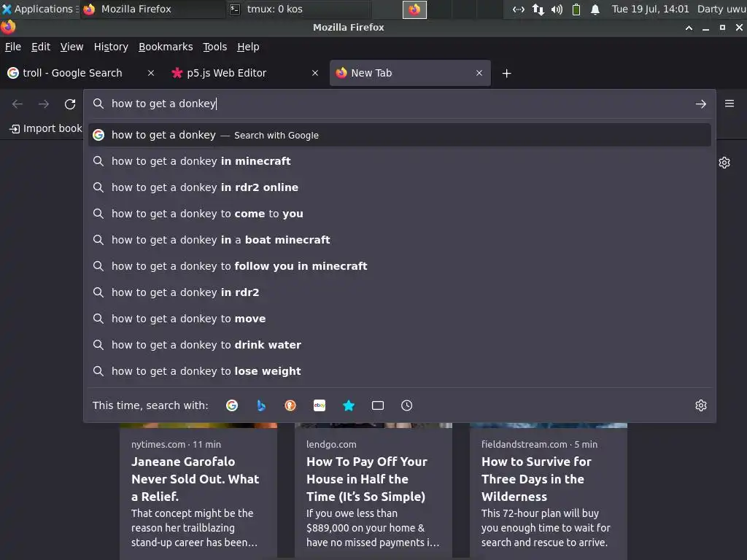Go back one page

(18, 104)
